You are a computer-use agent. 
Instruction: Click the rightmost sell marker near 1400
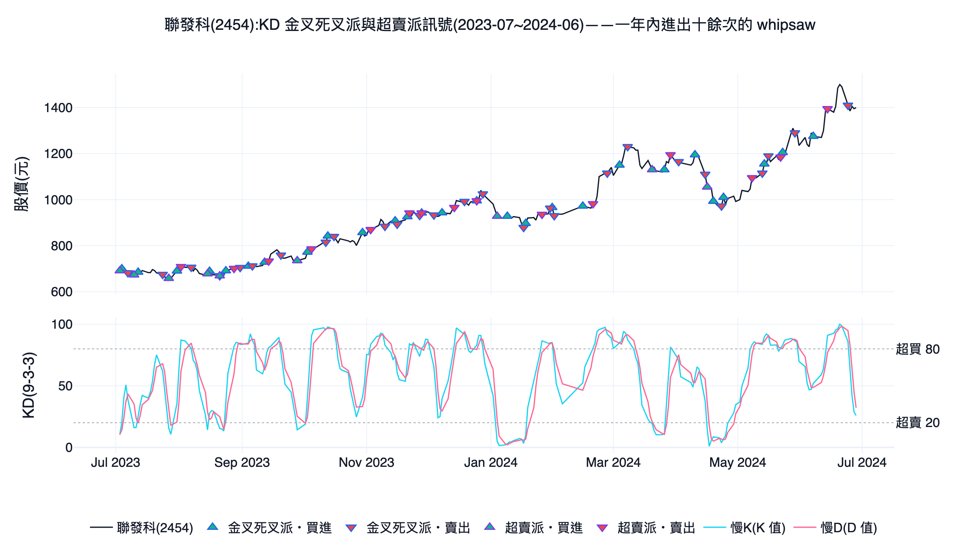(x=848, y=106)
